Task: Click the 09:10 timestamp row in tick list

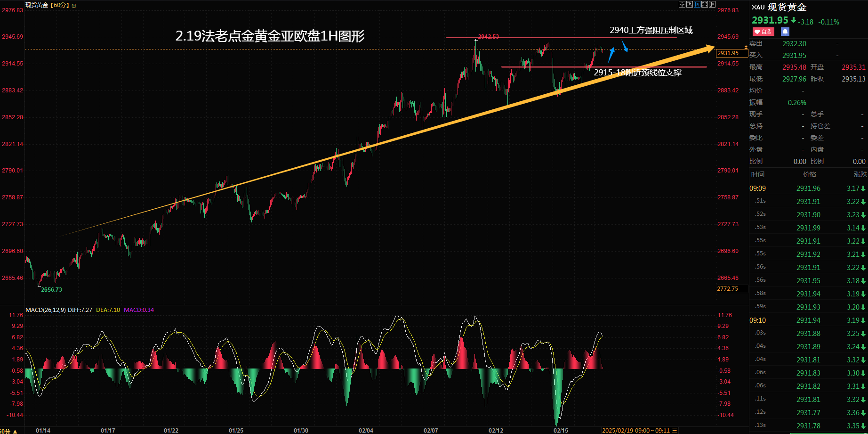Action: click(x=757, y=320)
